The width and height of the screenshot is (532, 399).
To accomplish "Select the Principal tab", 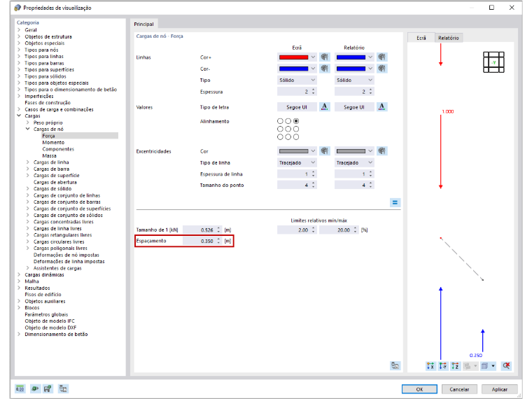I will click(x=143, y=24).
